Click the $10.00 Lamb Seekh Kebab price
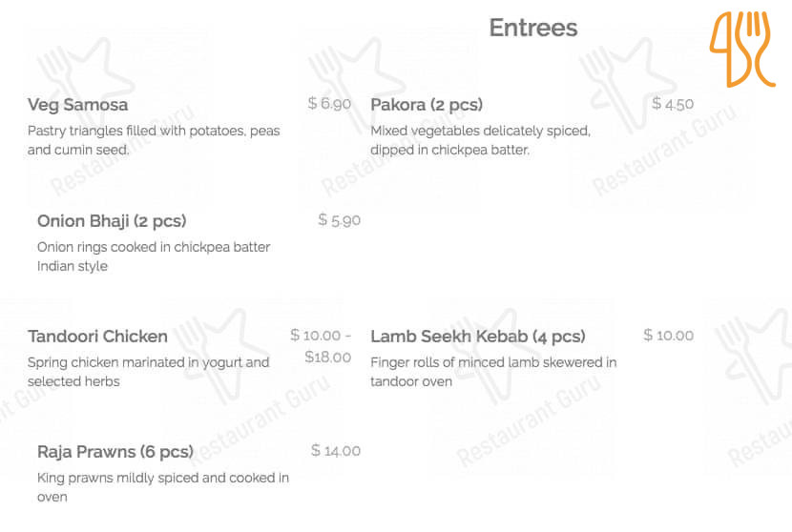 pos(668,336)
